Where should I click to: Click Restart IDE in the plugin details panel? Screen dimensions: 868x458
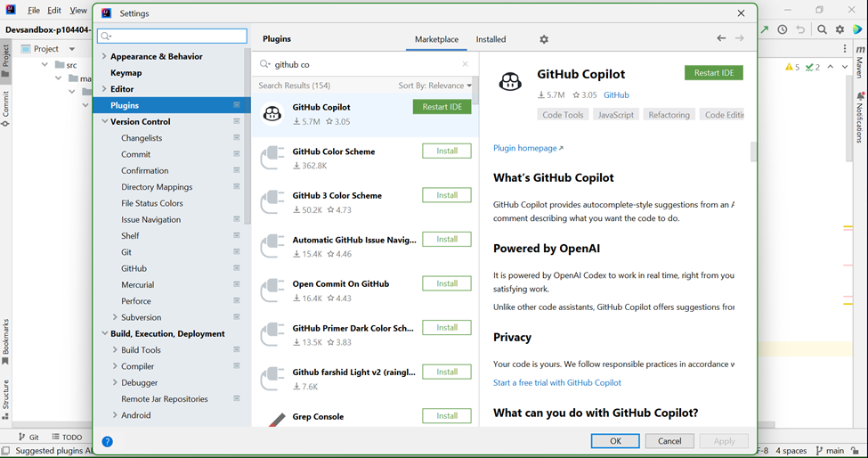tap(714, 72)
